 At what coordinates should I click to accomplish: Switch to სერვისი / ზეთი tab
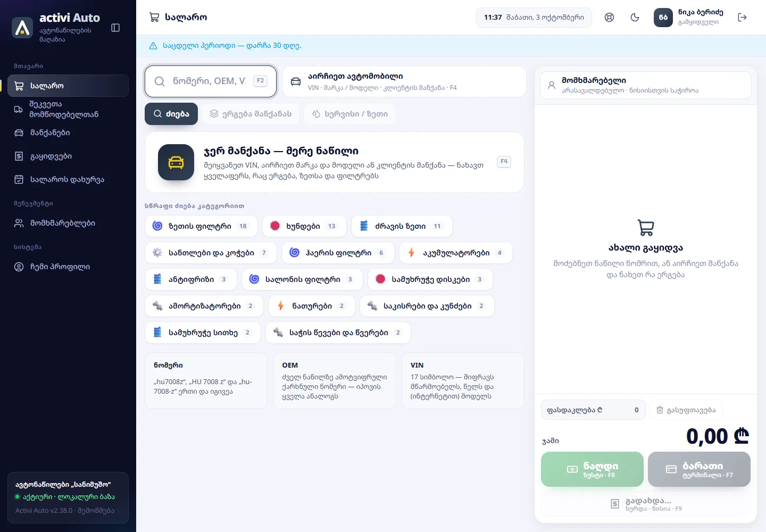pyautogui.click(x=349, y=114)
